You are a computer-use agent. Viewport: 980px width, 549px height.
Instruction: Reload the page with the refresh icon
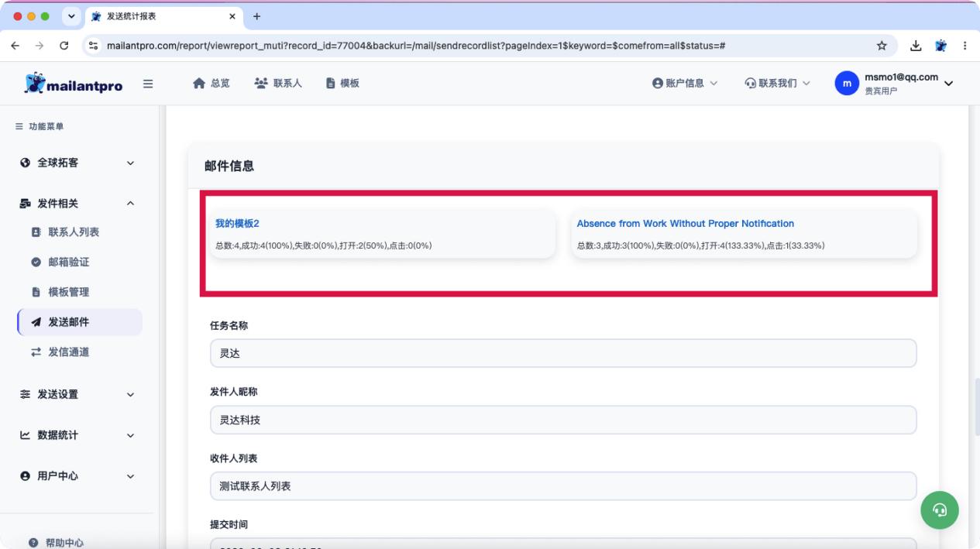pos(64,46)
